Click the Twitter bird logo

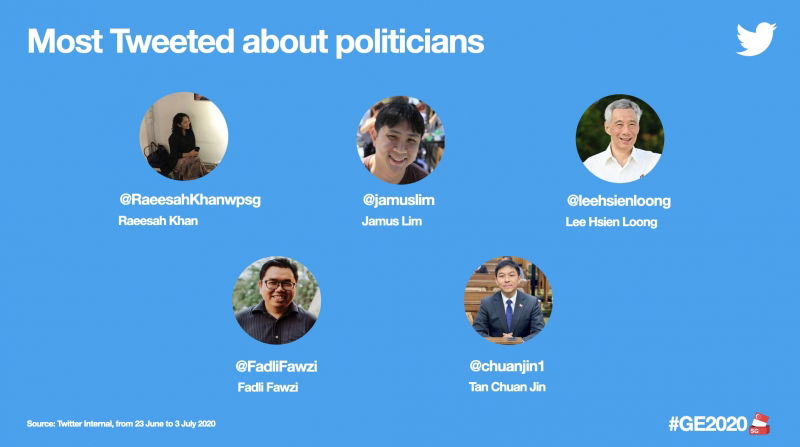(x=756, y=39)
